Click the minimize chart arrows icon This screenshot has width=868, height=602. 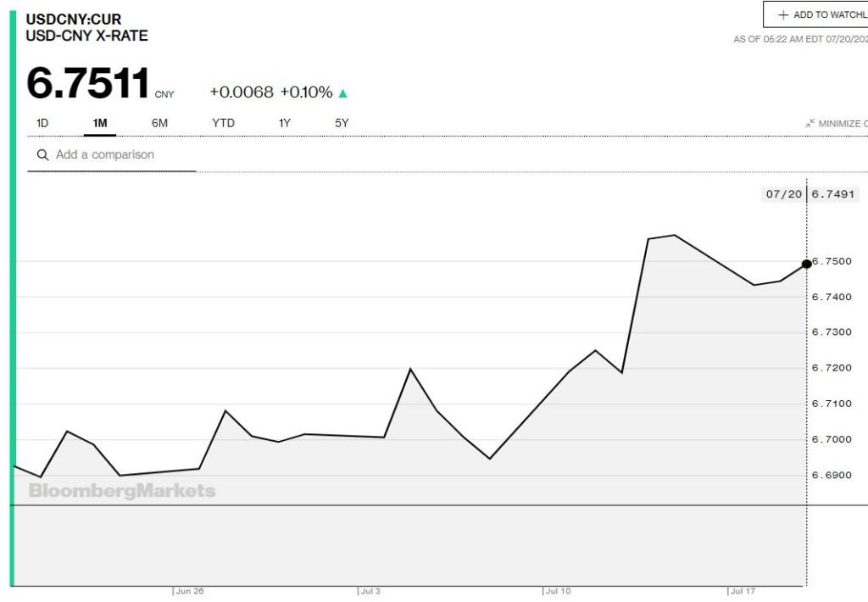[810, 124]
